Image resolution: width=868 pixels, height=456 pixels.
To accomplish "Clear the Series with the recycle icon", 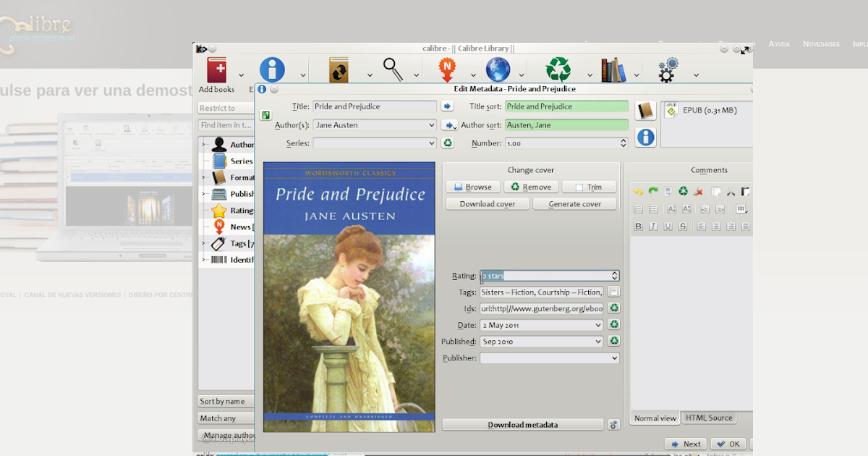I will tap(448, 143).
